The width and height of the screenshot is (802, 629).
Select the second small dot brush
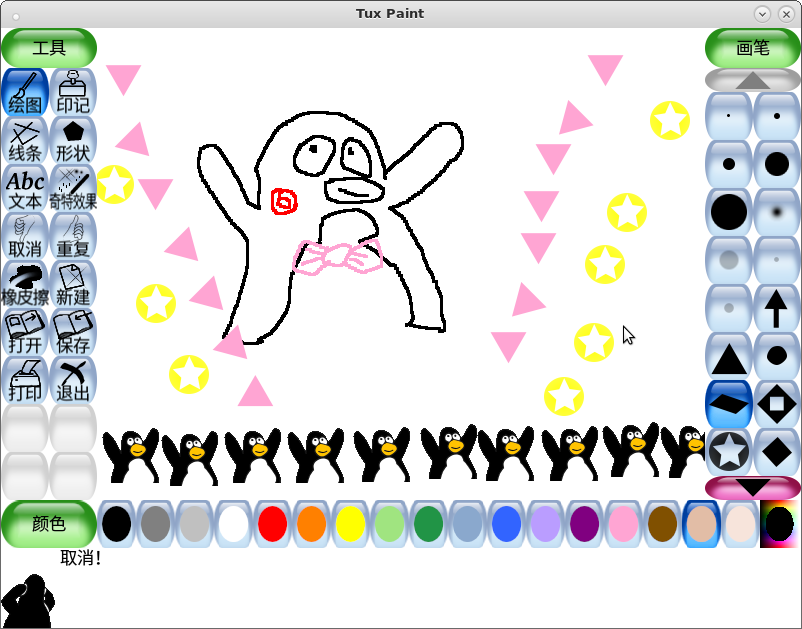click(x=776, y=116)
